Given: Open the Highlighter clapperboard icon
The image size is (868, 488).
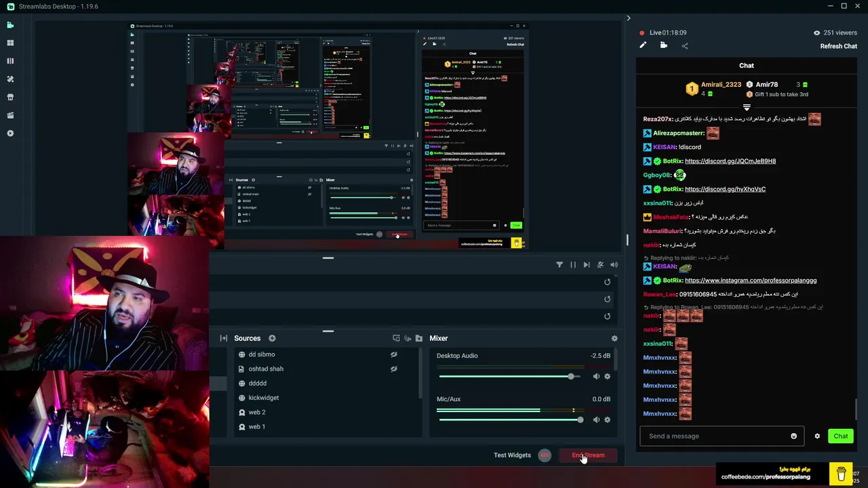Looking at the screenshot, I should pos(10,115).
